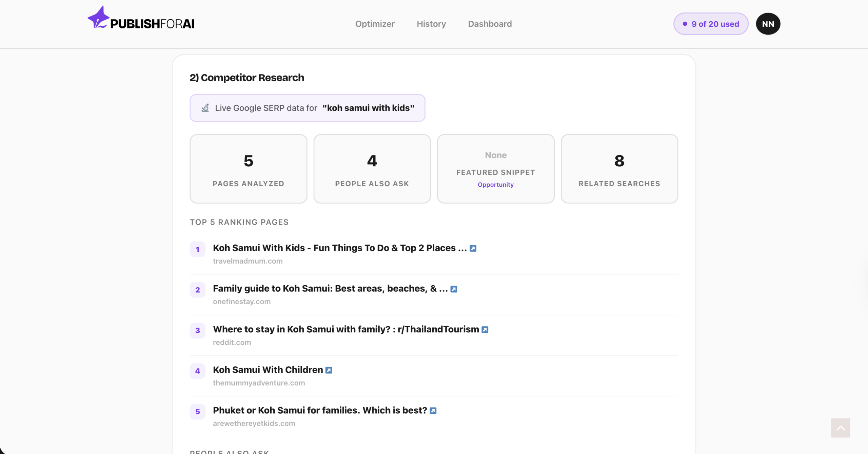Viewport: 868px width, 454px height.
Task: Go to the Dashboard
Action: coord(490,24)
